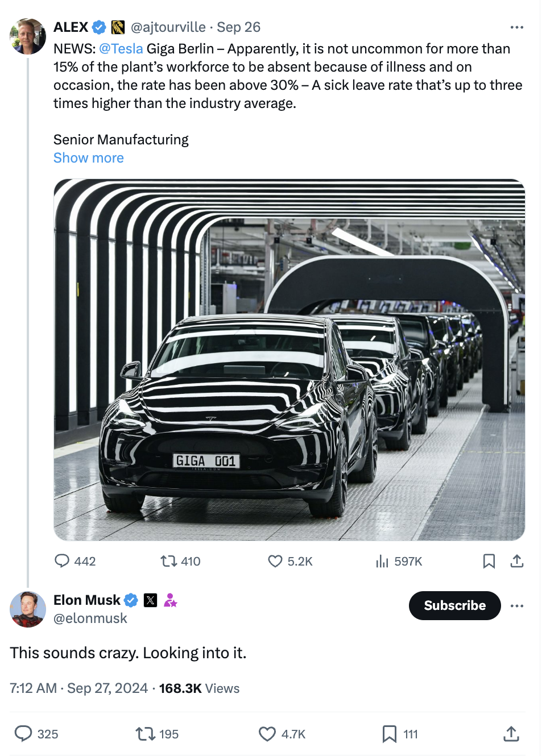Image resolution: width=546 pixels, height=756 pixels.
Task: Click the Subscribe button
Action: coord(454,605)
